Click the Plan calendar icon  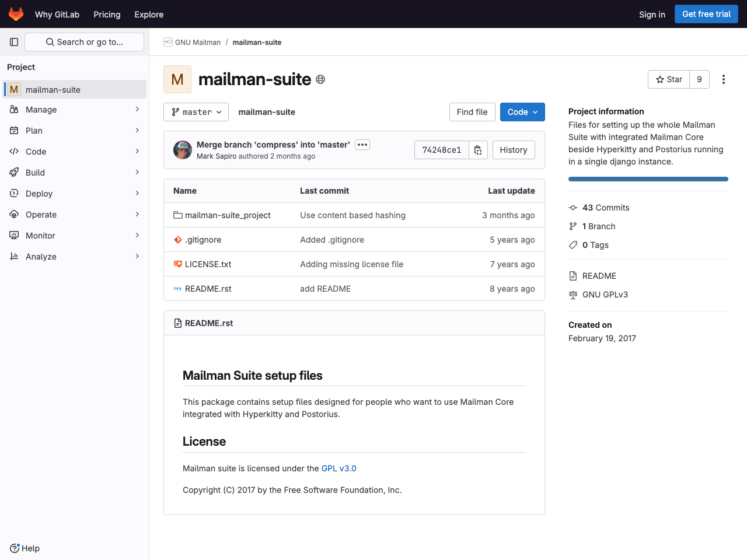tap(14, 131)
